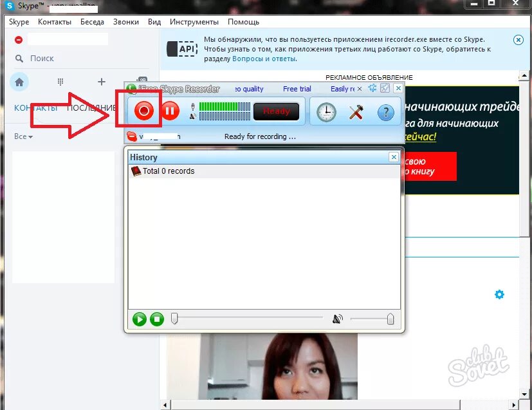
Task: Click the black Ready status display
Action: 276,111
